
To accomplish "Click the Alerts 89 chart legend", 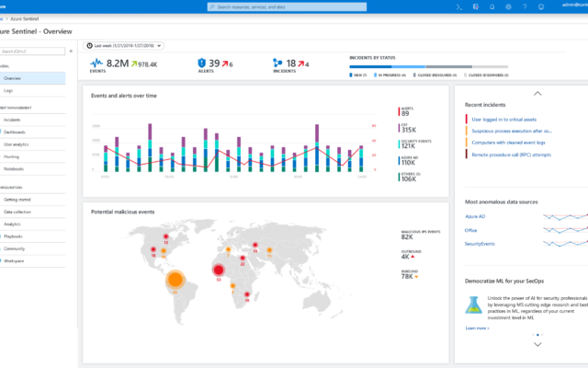I will 406,111.
